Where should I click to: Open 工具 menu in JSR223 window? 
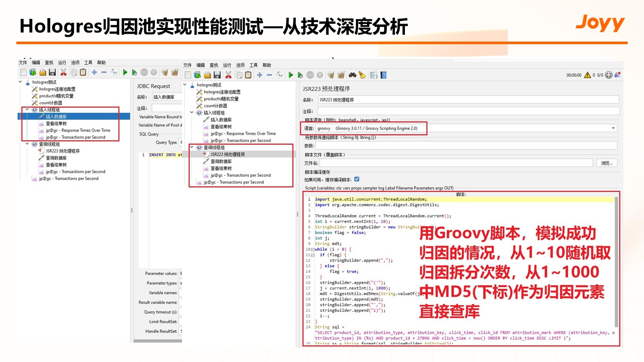point(254,65)
